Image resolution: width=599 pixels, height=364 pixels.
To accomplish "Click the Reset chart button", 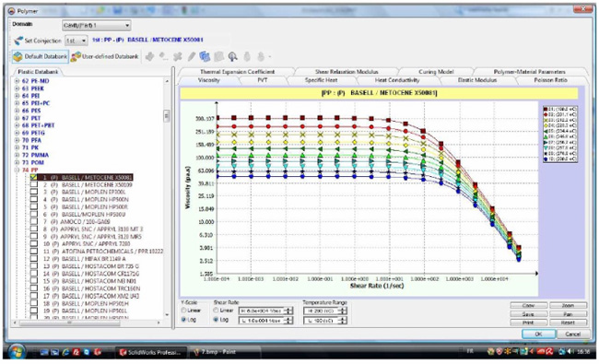I will [x=568, y=323].
